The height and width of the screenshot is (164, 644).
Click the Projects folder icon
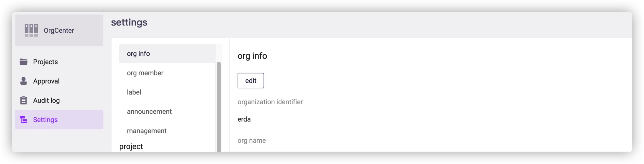click(23, 62)
